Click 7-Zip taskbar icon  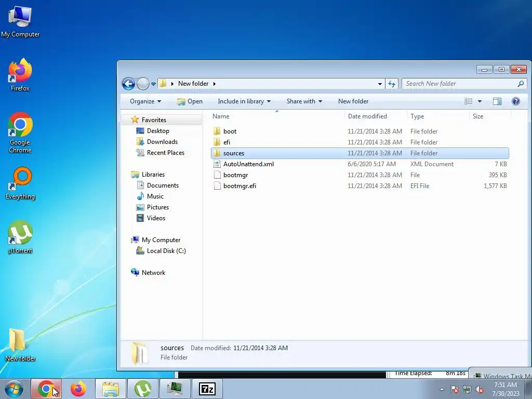click(x=207, y=389)
